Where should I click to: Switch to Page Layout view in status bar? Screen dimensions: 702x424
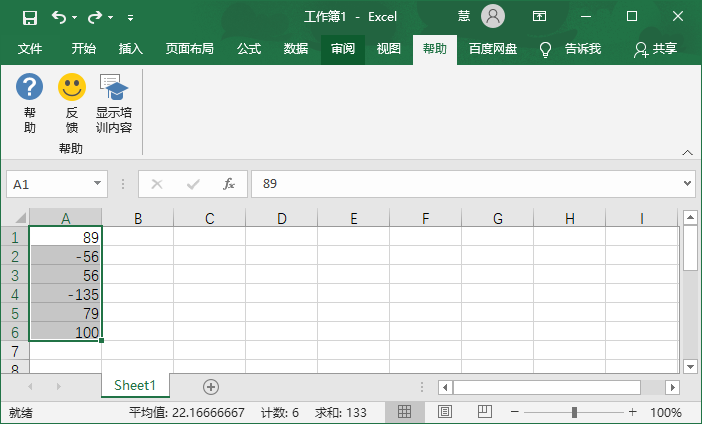coord(445,412)
